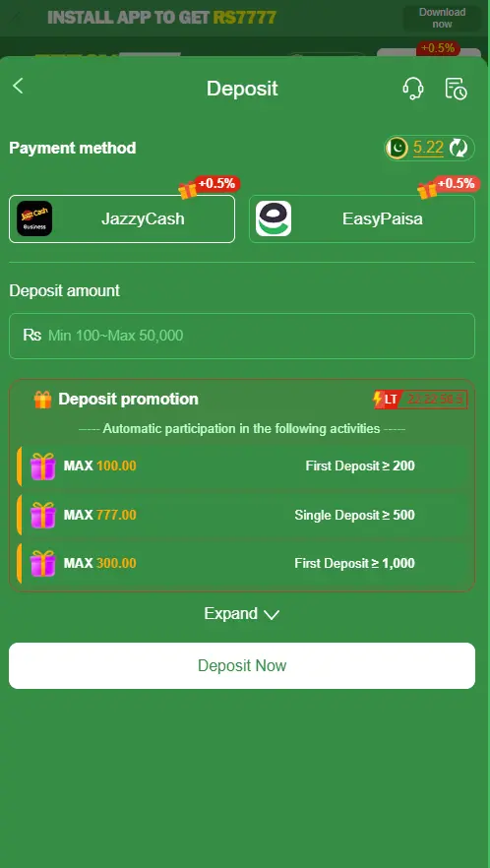Image resolution: width=490 pixels, height=868 pixels.
Task: Go back using the back arrow
Action: point(19,87)
